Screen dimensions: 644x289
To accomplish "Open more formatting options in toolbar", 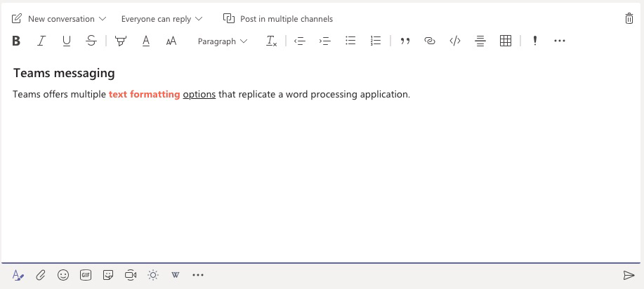I will [x=560, y=41].
